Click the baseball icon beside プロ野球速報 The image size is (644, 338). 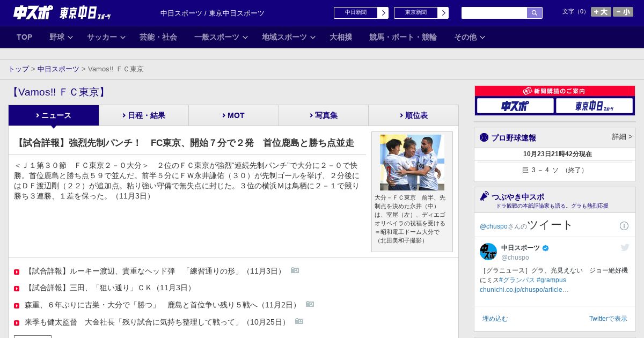(x=484, y=137)
